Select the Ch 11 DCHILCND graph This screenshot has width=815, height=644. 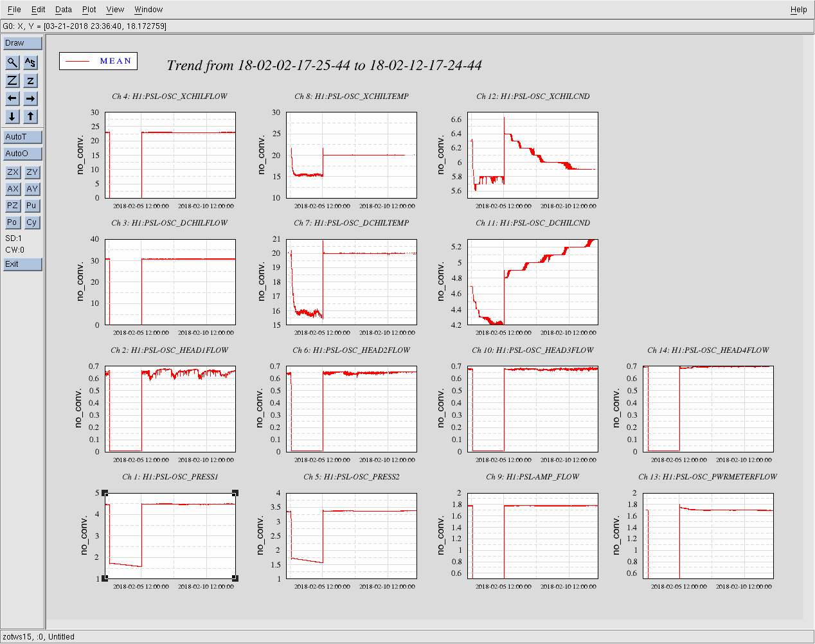[533, 282]
